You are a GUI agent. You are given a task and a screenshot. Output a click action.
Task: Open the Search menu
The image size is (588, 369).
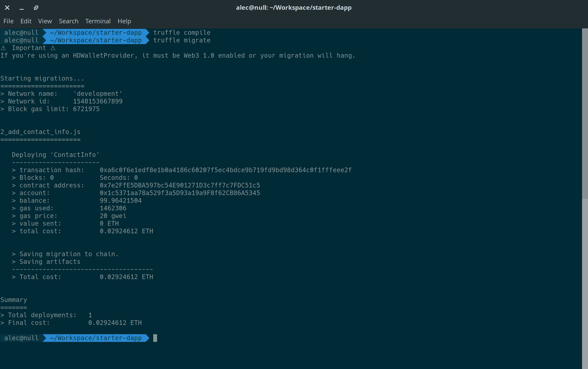(x=69, y=21)
